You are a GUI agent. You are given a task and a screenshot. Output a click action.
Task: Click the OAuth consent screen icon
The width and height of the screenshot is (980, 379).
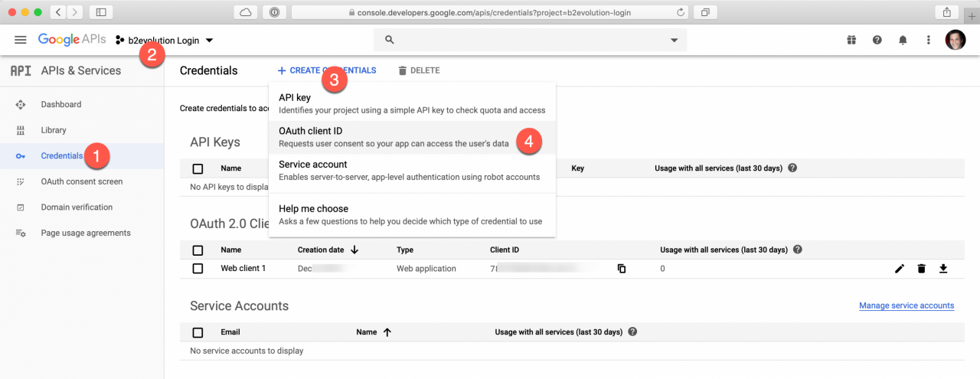(21, 181)
